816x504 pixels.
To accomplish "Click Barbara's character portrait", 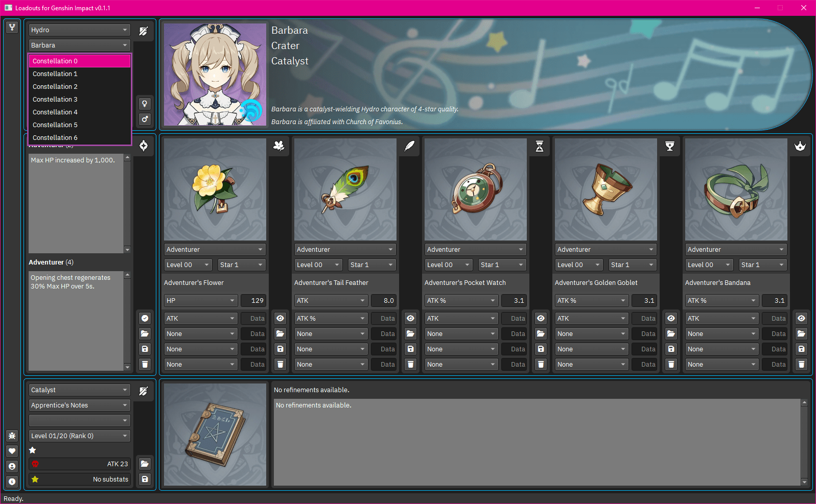I will pyautogui.click(x=215, y=75).
